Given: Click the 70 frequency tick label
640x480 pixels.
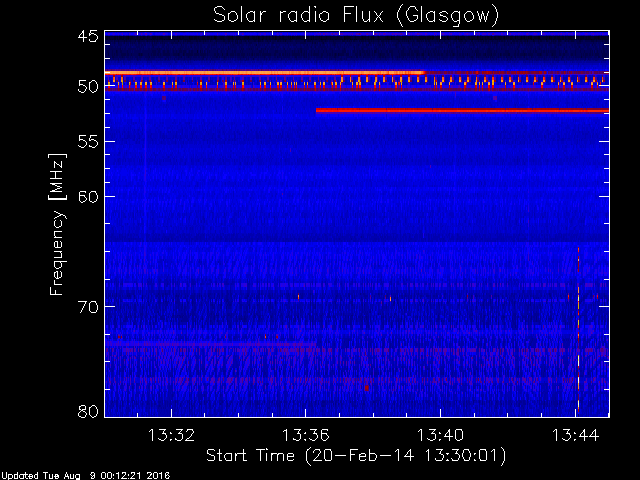Looking at the screenshot, I should tap(88, 307).
